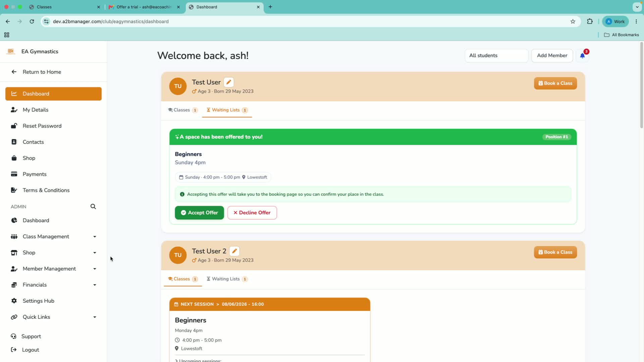Screen dimensions: 644x362
Task: Open Support page
Action: pyautogui.click(x=26, y=336)
